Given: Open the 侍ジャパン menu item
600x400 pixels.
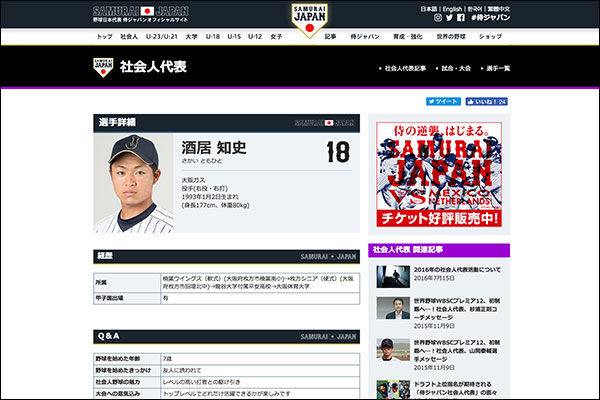Looking at the screenshot, I should tap(363, 36).
